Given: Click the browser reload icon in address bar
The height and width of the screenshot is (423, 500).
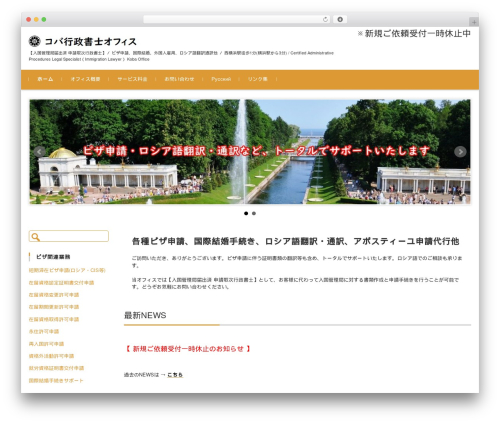Looking at the screenshot, I should pyautogui.click(x=325, y=19).
